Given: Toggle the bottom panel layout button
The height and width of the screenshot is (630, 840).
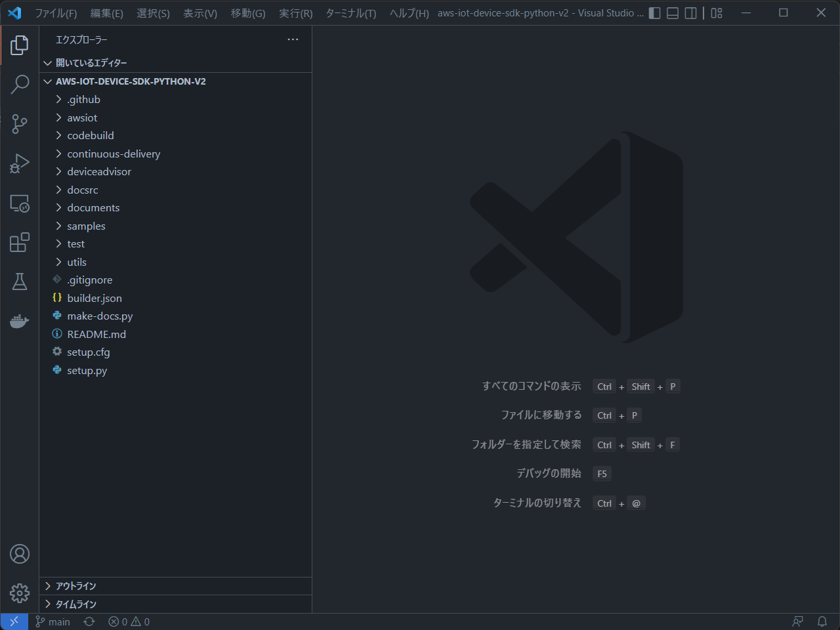Looking at the screenshot, I should 673,13.
